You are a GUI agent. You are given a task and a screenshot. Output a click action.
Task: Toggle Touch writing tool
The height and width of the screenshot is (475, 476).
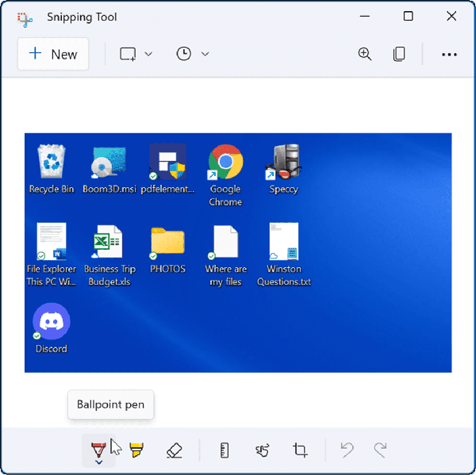point(263,450)
